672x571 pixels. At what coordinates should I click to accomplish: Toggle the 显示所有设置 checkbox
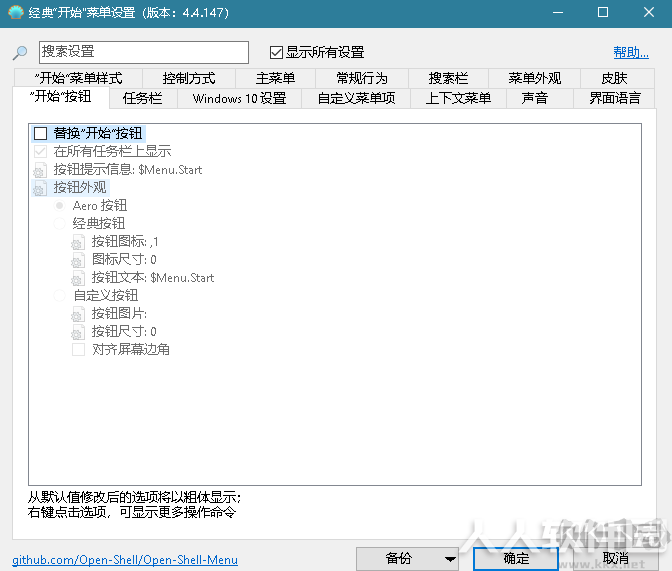(276, 52)
